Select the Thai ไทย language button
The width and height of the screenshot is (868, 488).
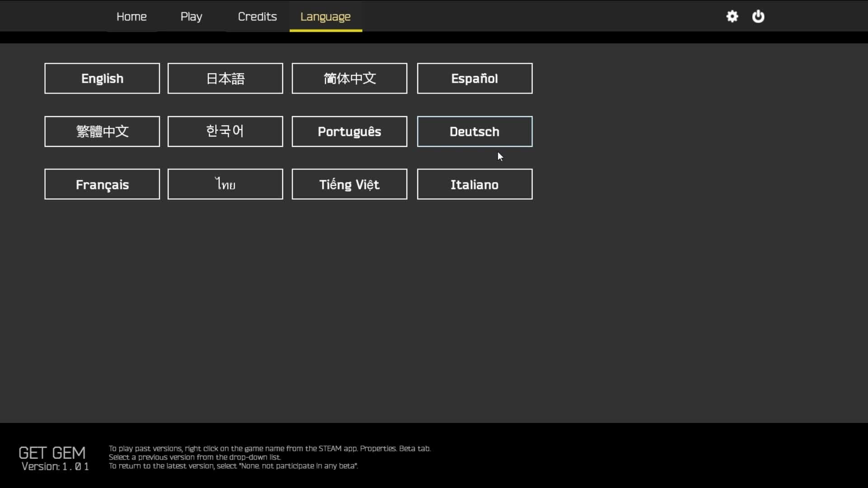(x=225, y=184)
